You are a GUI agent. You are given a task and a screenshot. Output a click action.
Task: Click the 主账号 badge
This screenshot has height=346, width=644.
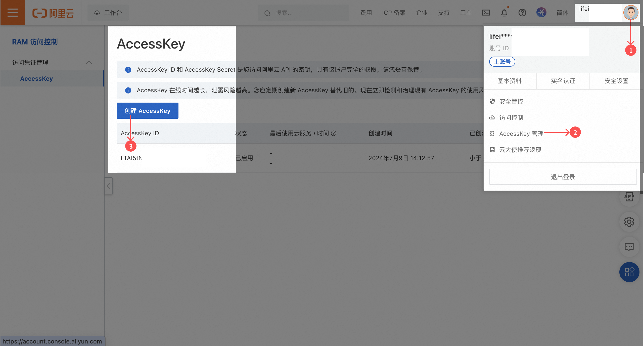[x=502, y=62]
